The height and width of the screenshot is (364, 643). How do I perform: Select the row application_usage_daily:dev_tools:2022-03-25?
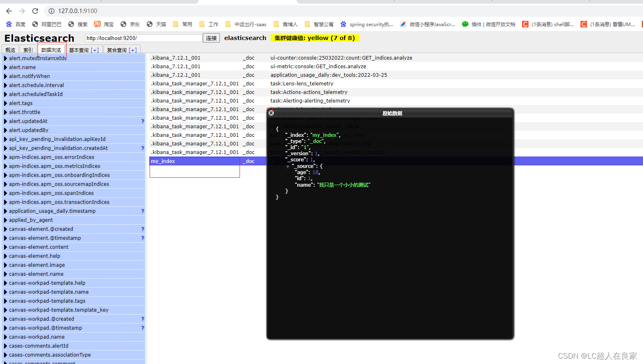[x=396, y=75]
